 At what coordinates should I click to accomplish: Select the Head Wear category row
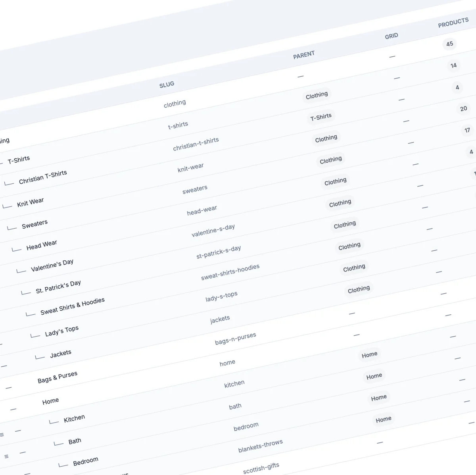42,242
